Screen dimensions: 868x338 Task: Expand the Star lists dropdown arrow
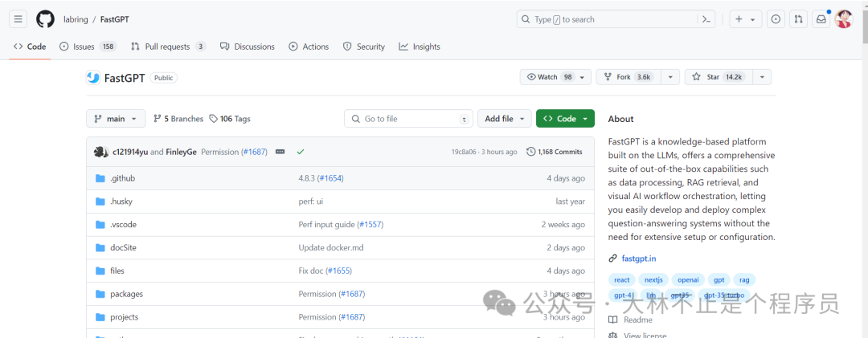[x=763, y=77]
